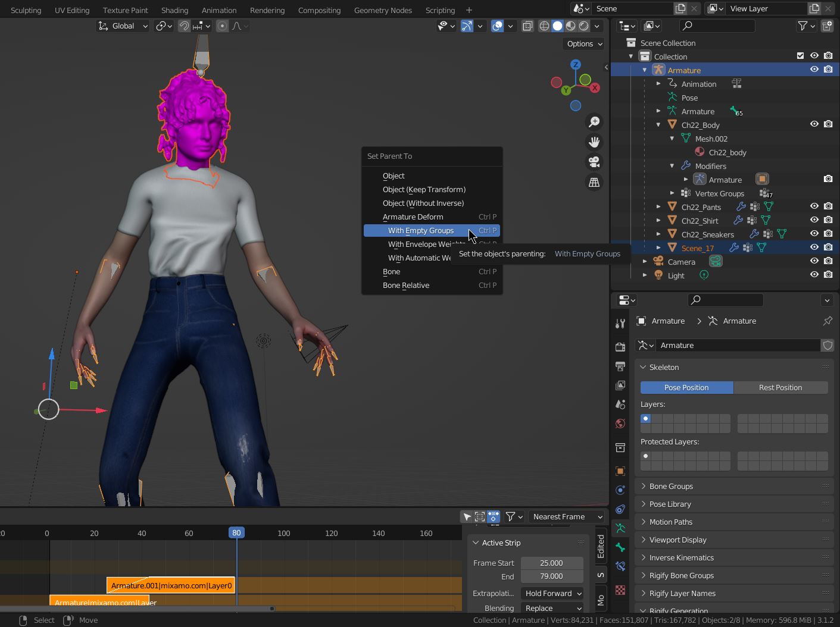The width and height of the screenshot is (840, 627).
Task: Click the End frame value field
Action: pos(552,576)
